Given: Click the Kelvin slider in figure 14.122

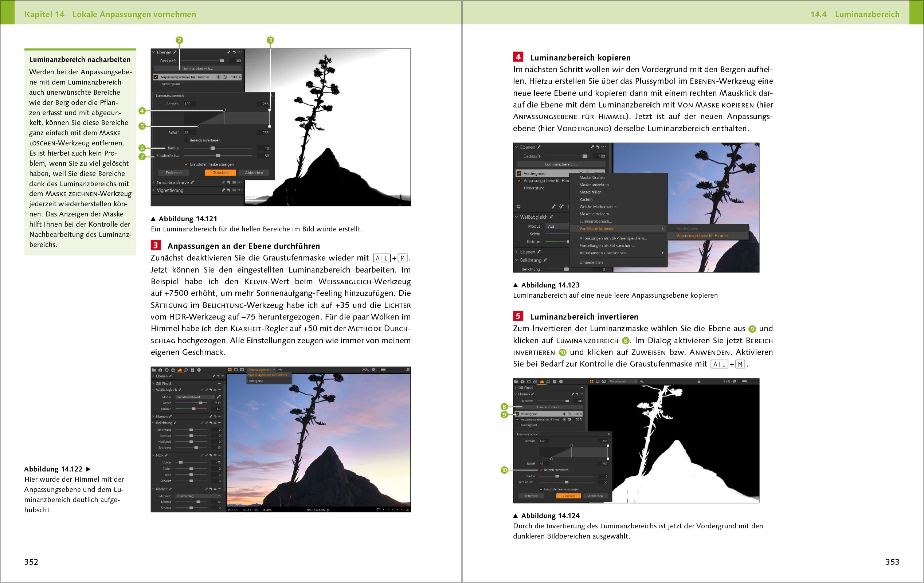Looking at the screenshot, I should coord(192,403).
